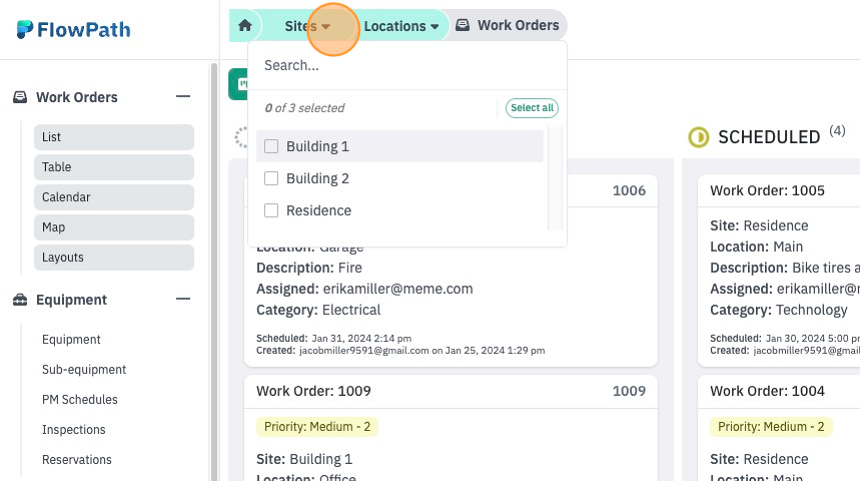Focus the Search field in sites dropdown
The image size is (860, 481).
point(407,65)
